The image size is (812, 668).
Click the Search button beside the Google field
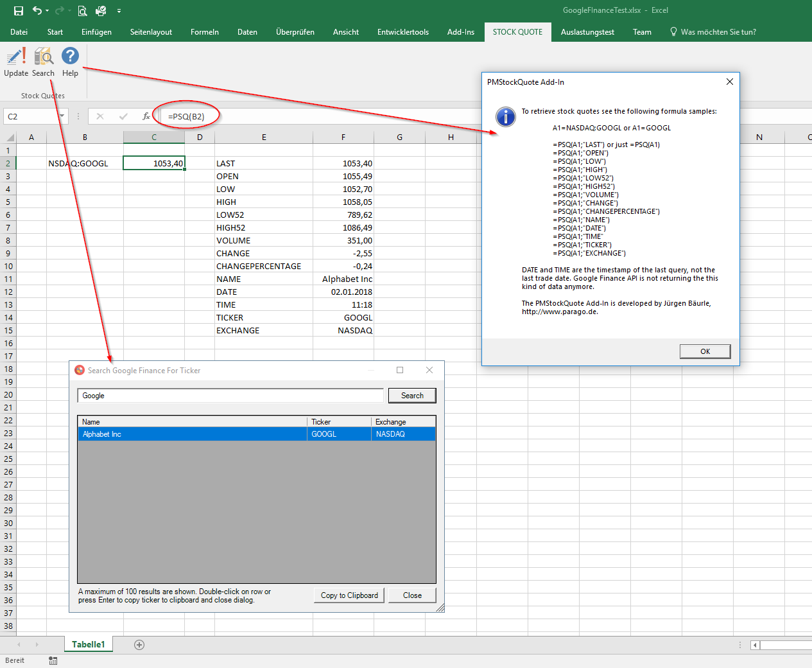pos(411,396)
